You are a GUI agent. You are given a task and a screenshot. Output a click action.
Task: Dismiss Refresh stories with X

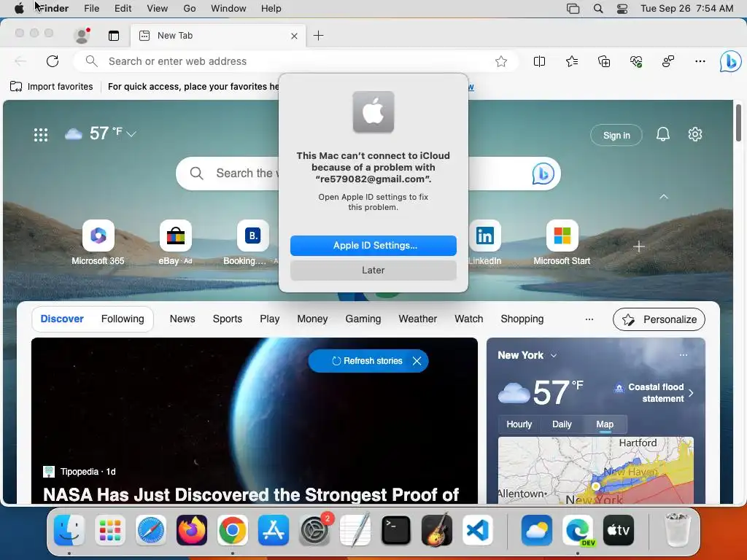pos(417,361)
